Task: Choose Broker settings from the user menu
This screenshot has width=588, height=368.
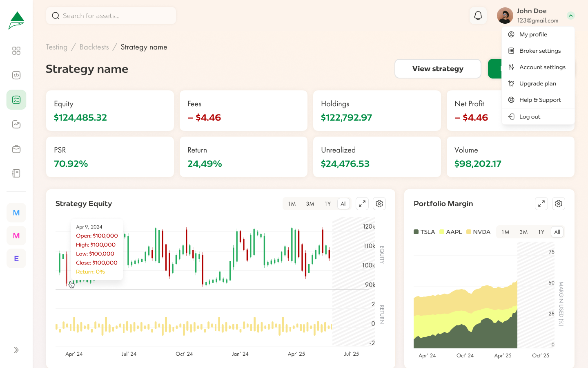Action: click(x=540, y=51)
